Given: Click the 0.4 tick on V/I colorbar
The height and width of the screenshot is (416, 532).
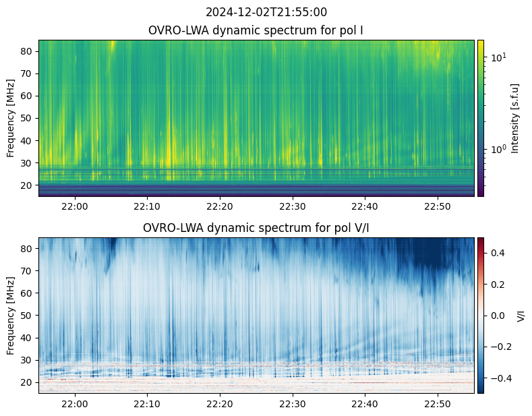Looking at the screenshot, I should click(x=498, y=253).
